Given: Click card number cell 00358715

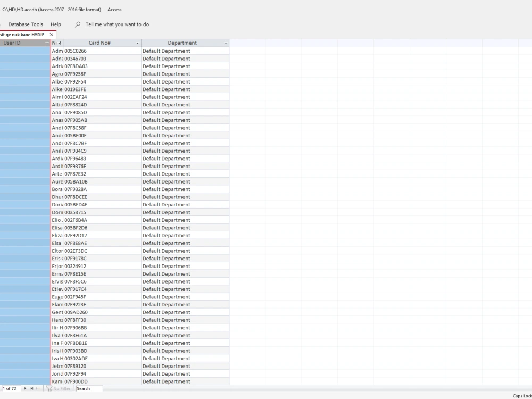Looking at the screenshot, I should [x=102, y=212].
